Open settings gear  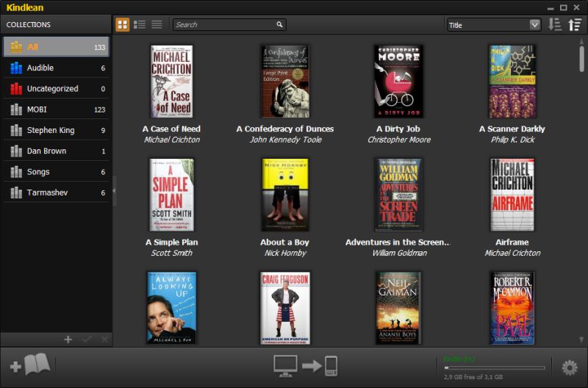[570, 367]
